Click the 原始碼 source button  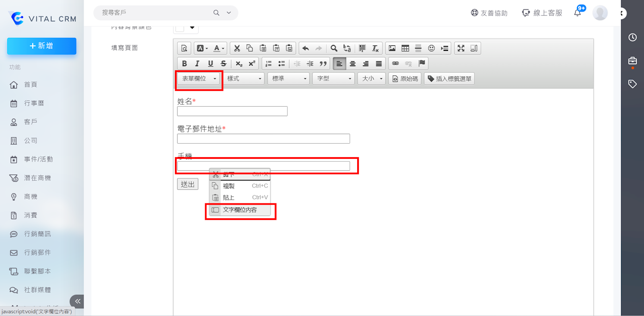pos(405,79)
